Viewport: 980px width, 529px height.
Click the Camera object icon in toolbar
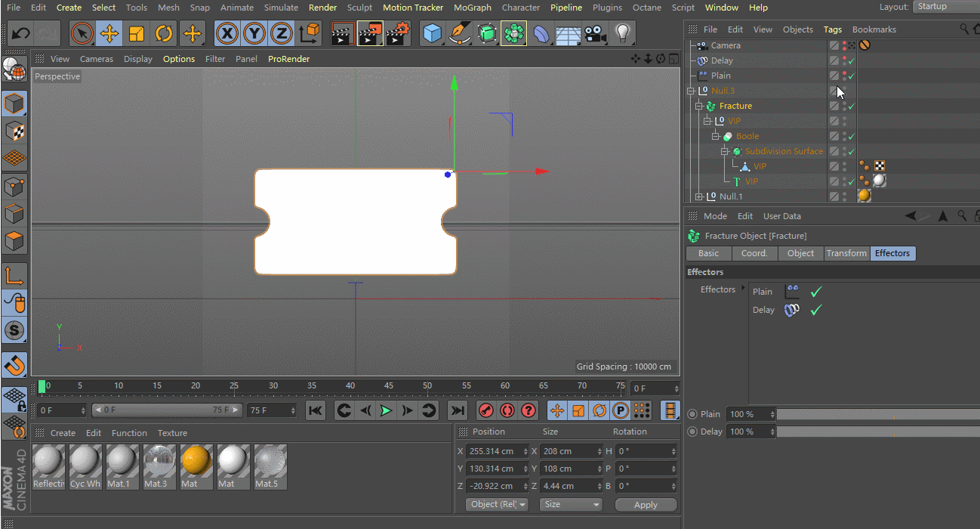(595, 34)
